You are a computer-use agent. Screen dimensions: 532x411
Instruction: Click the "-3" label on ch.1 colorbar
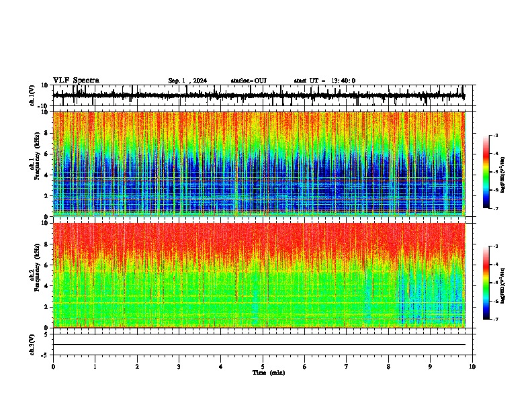tap(495, 136)
